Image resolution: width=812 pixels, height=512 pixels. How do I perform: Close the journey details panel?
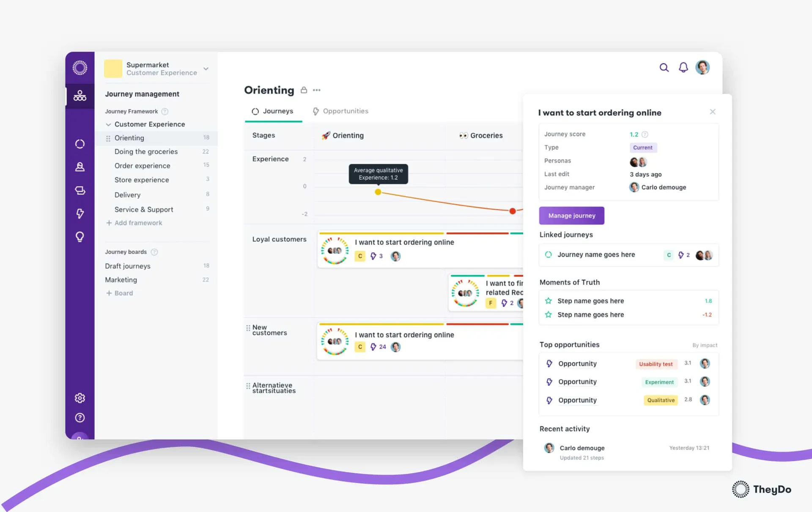click(713, 112)
